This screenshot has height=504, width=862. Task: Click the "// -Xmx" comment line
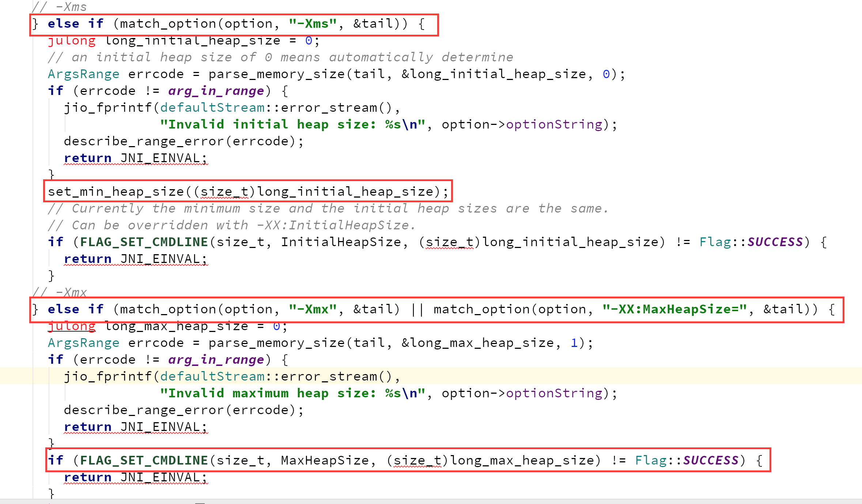pos(60,292)
